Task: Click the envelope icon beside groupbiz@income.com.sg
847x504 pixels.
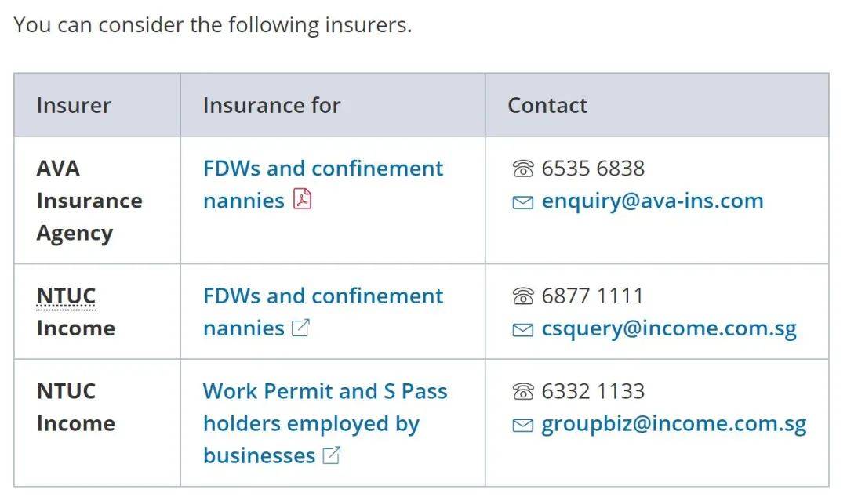Action: 522,425
